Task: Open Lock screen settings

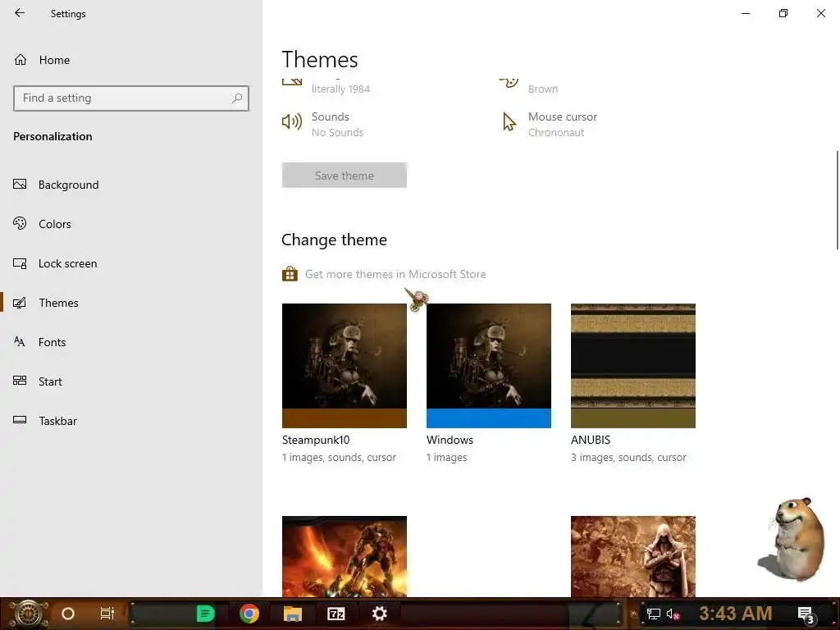Action: point(67,263)
